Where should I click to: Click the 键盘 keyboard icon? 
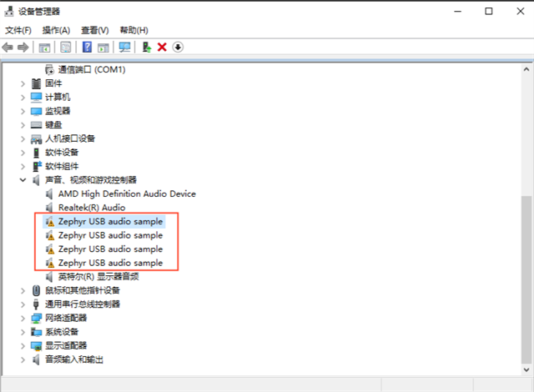pos(36,125)
